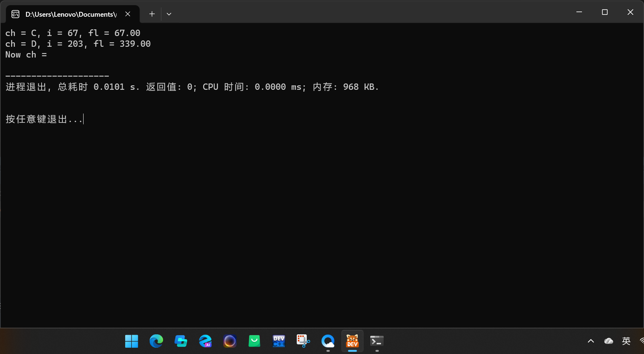Switch to Windows Terminal in the taskbar
This screenshot has width=644, height=354.
click(377, 341)
